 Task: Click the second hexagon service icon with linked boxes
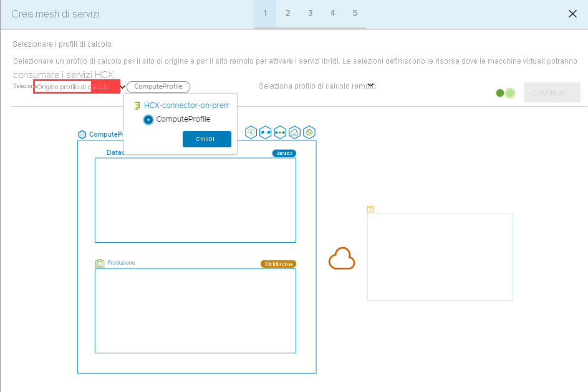tap(266, 132)
